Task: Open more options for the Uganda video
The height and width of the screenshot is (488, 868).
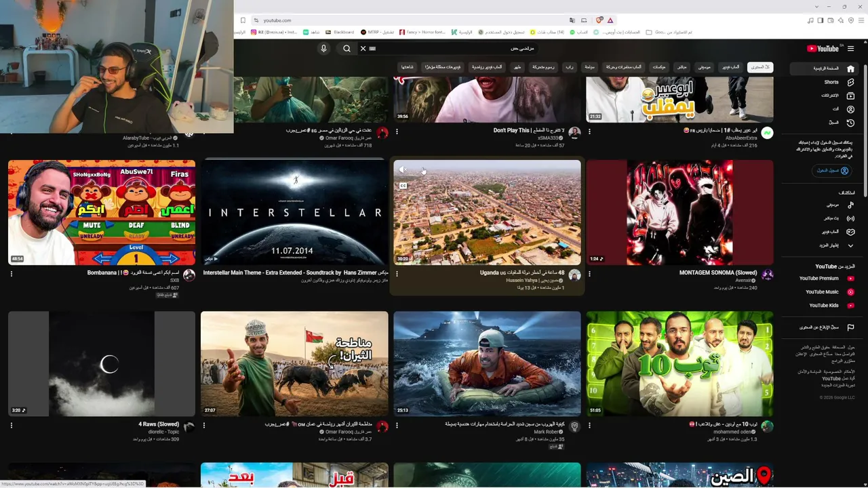Action: 397,274
